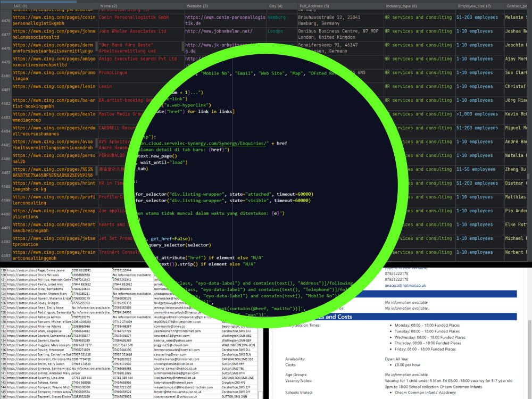Click the Friday: 08:00 - 18:00 Funded Places entry

point(425,349)
